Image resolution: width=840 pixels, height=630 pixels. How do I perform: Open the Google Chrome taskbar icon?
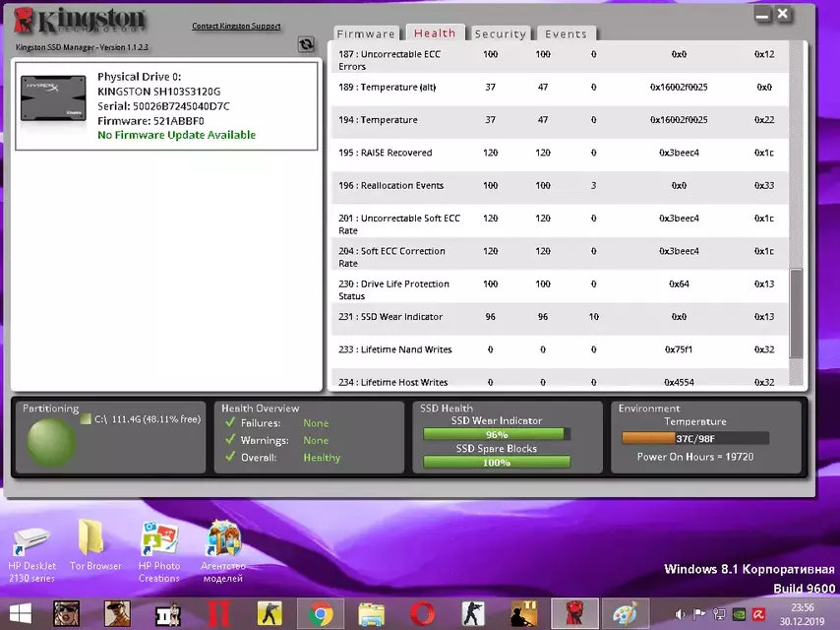(x=321, y=614)
